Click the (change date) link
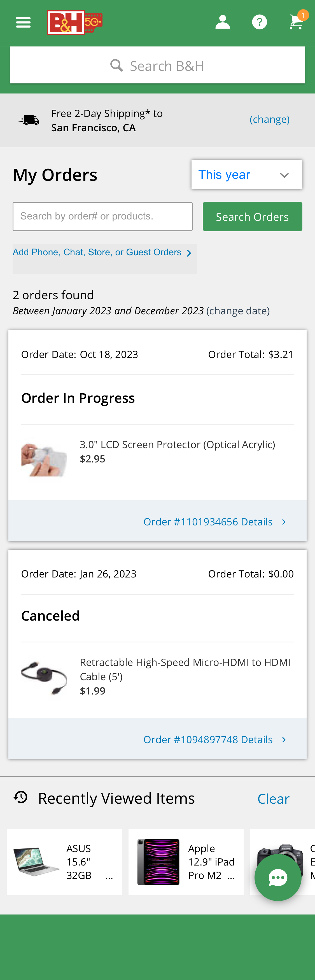The width and height of the screenshot is (315, 980). 237,310
